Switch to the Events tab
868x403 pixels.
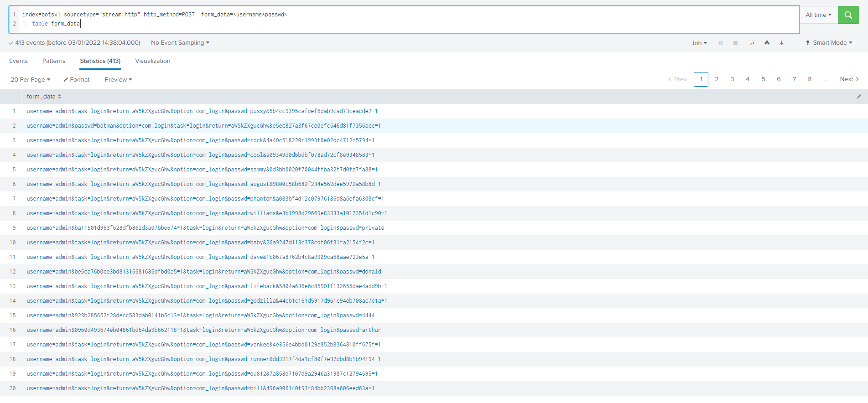click(18, 61)
